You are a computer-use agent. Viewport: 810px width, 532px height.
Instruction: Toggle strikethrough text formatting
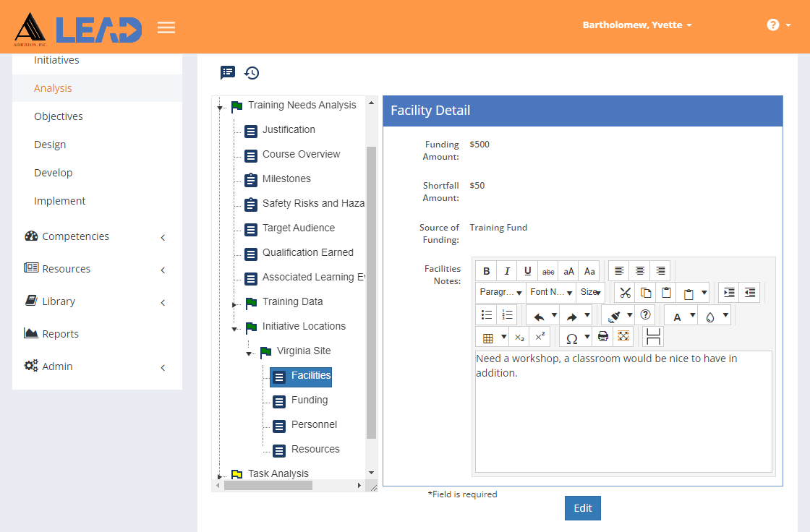pos(548,271)
